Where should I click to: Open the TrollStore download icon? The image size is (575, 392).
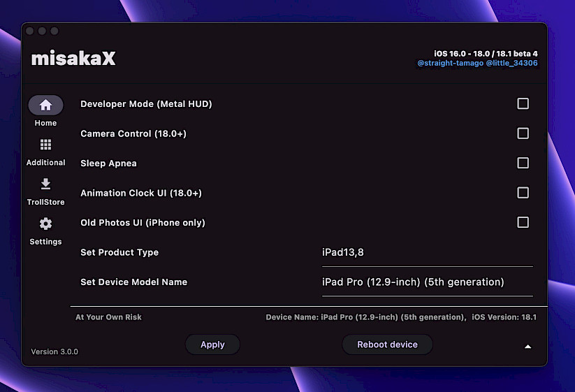coord(45,184)
